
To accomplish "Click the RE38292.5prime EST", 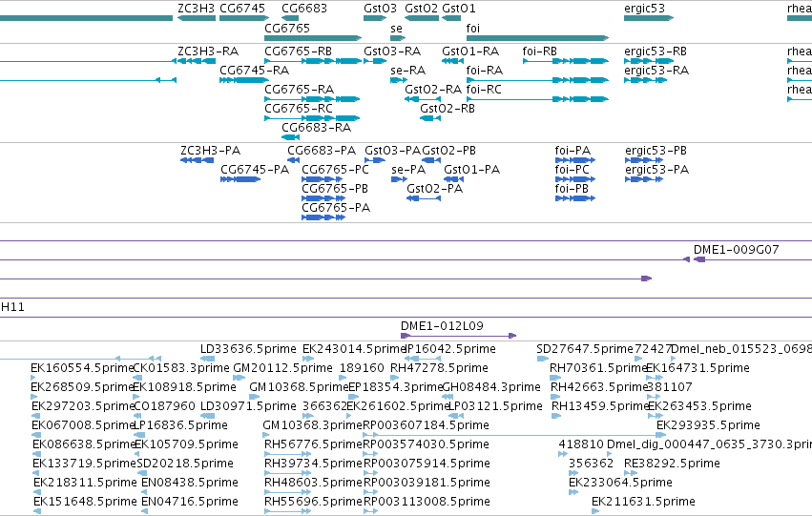I will pos(630,472).
